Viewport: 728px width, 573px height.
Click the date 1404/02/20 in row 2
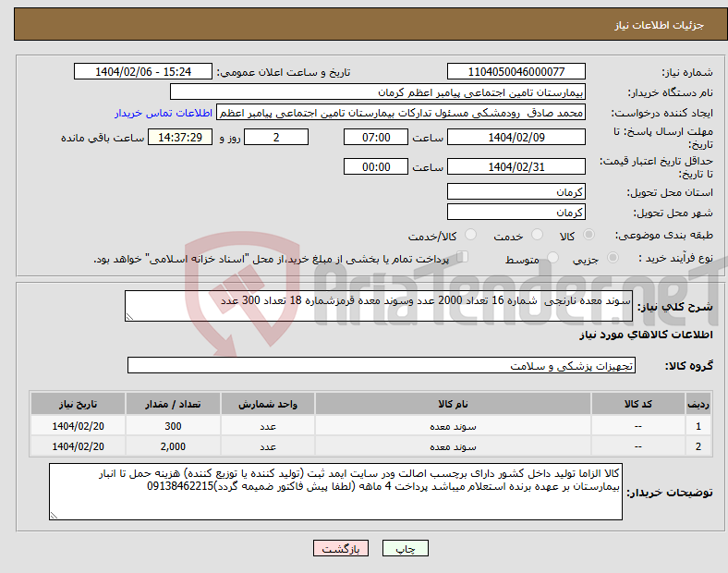point(78,446)
